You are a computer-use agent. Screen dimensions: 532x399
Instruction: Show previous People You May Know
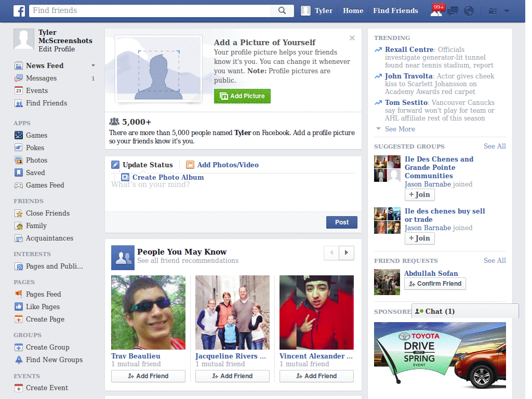331,252
